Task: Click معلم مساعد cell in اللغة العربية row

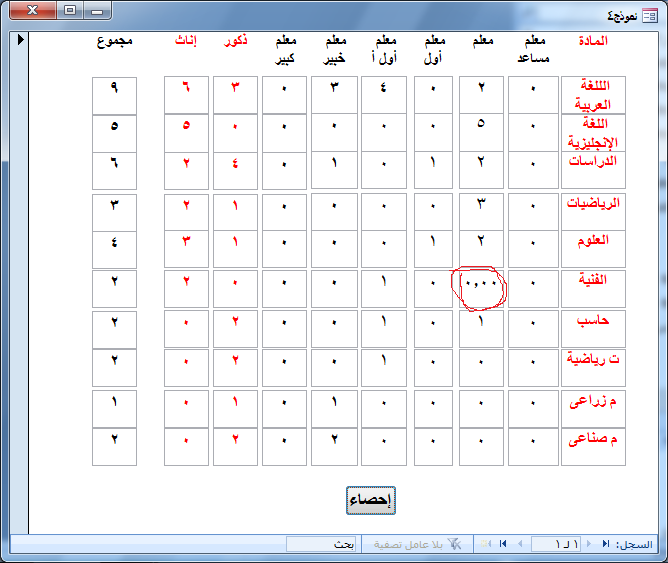Action: point(533,95)
